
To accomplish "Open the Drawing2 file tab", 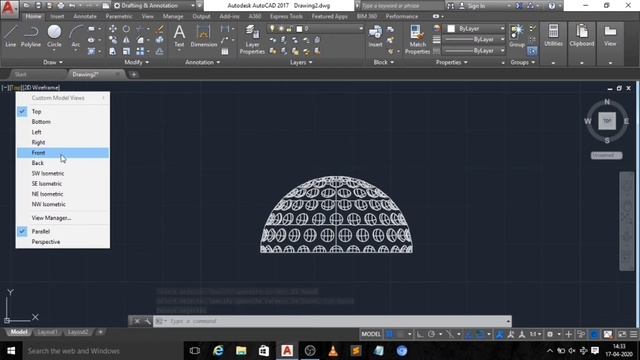I will click(x=85, y=75).
